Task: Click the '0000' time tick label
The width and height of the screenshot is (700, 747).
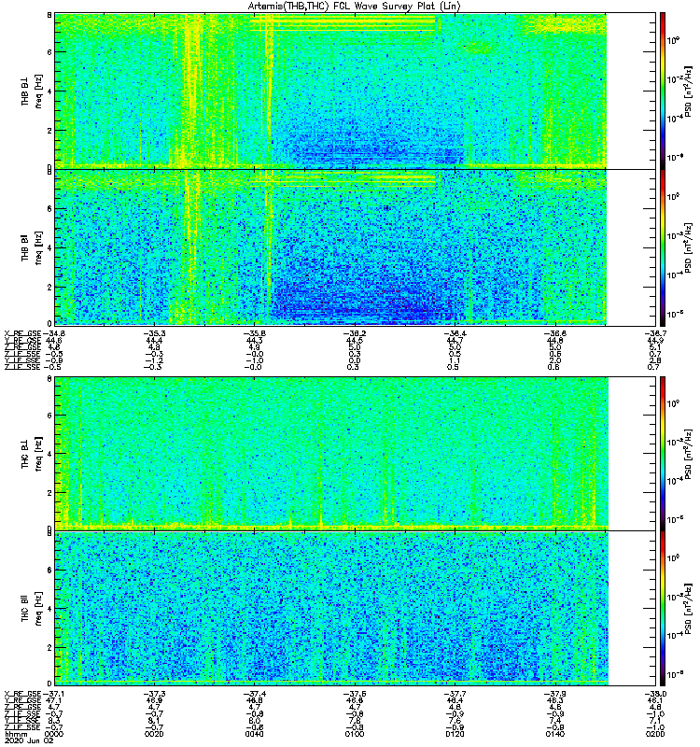Action: click(54, 734)
